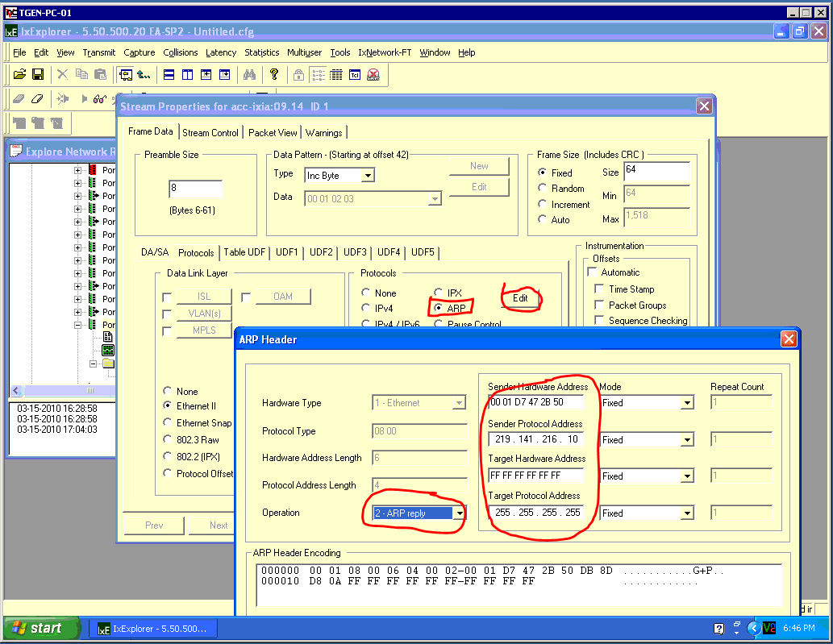
Task: Click the Cut toolbar icon
Action: pos(62,74)
